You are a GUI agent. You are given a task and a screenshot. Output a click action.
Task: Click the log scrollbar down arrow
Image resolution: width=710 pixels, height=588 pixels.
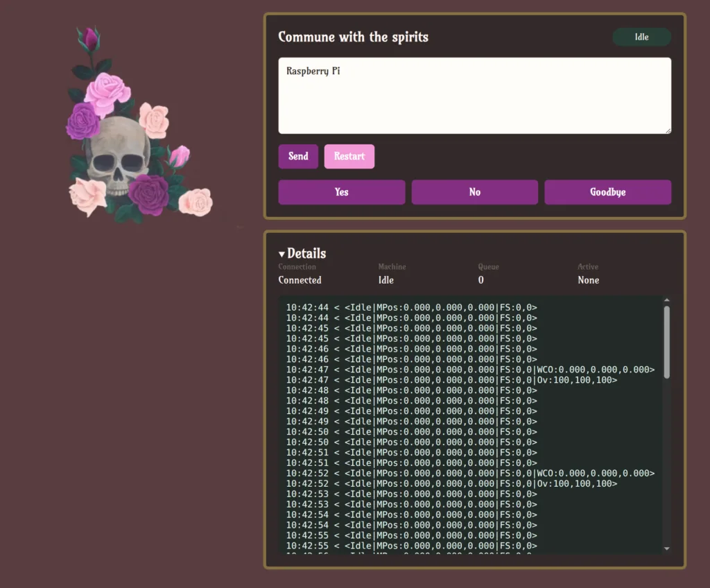pos(666,548)
